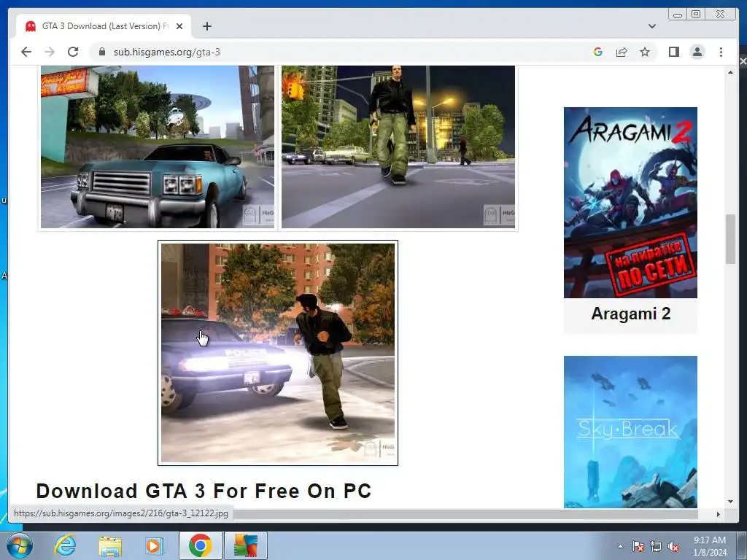Click the page scroll down arrow
The height and width of the screenshot is (560, 747).
coord(730,502)
